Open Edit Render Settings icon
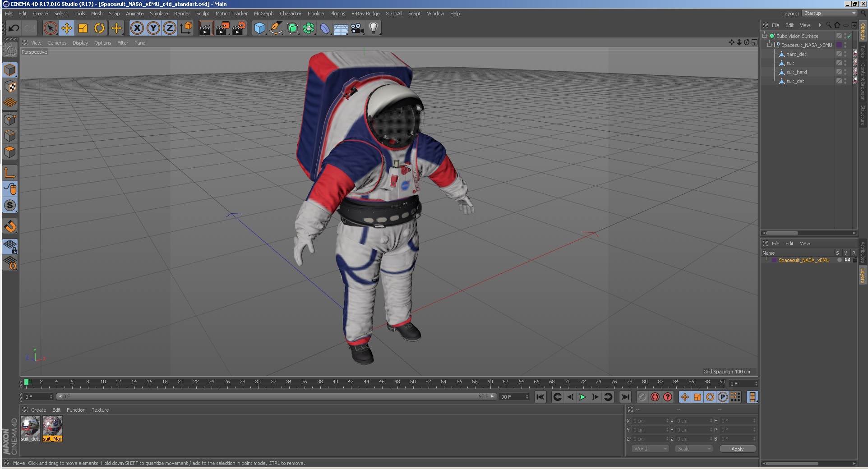The height and width of the screenshot is (469, 868). coord(239,28)
